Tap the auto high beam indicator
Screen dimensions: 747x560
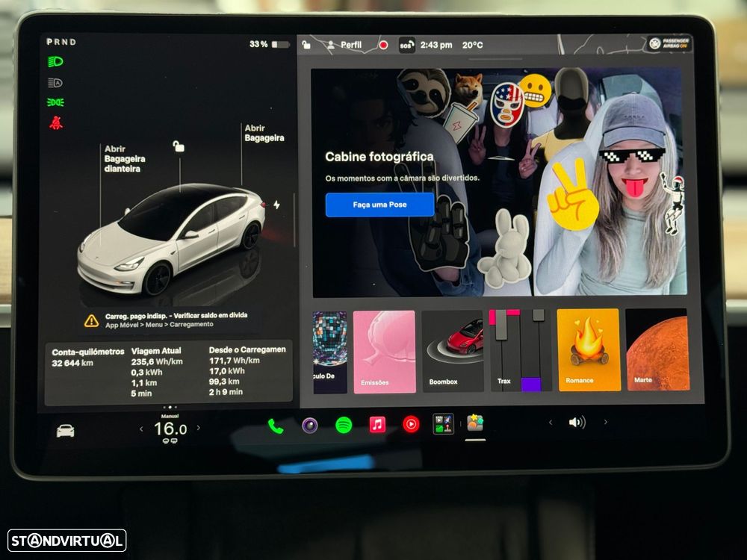pos(55,83)
